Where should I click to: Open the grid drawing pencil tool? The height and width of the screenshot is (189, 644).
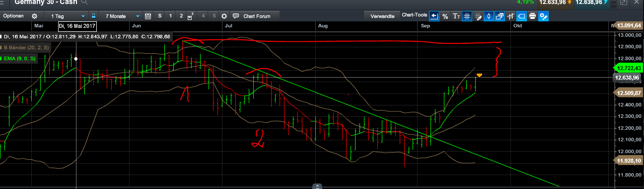click(478, 16)
